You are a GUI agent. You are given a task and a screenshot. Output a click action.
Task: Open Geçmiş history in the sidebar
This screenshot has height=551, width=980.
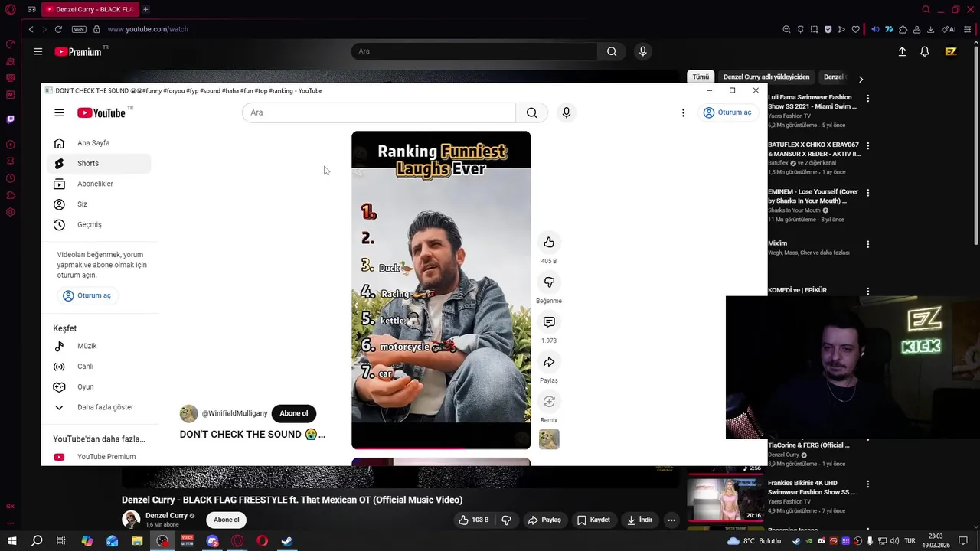[99, 224]
